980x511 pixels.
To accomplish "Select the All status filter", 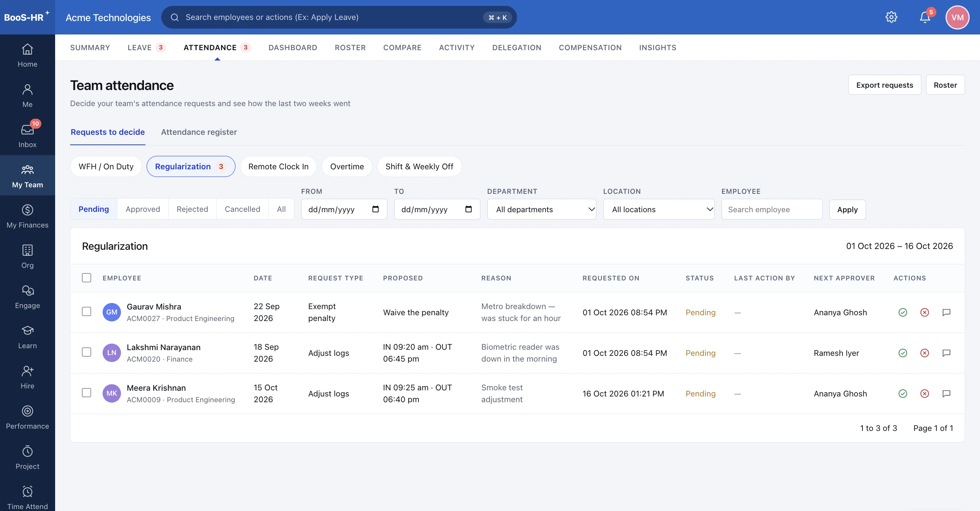I will 281,209.
